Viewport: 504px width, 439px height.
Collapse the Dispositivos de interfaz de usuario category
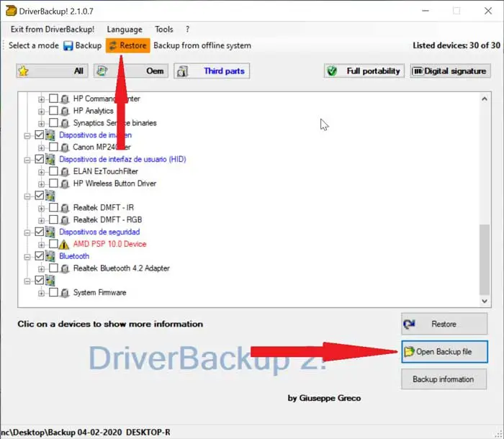pyautogui.click(x=27, y=160)
